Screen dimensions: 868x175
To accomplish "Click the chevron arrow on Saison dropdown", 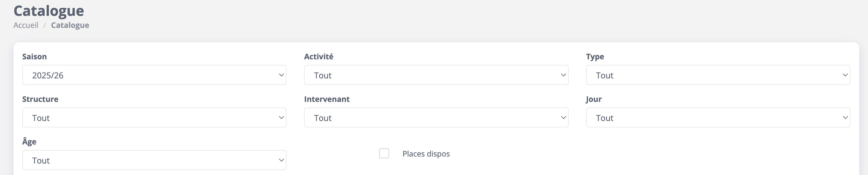I will pyautogui.click(x=281, y=75).
